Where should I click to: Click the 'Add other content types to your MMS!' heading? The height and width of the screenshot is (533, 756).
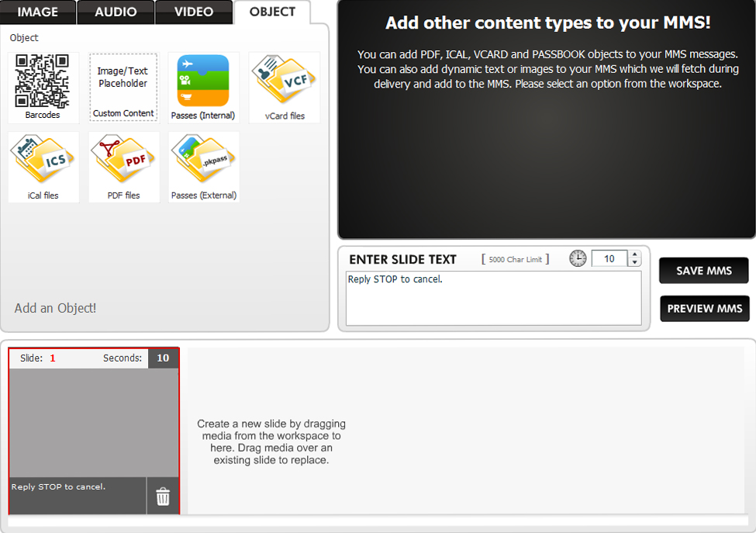click(x=547, y=22)
